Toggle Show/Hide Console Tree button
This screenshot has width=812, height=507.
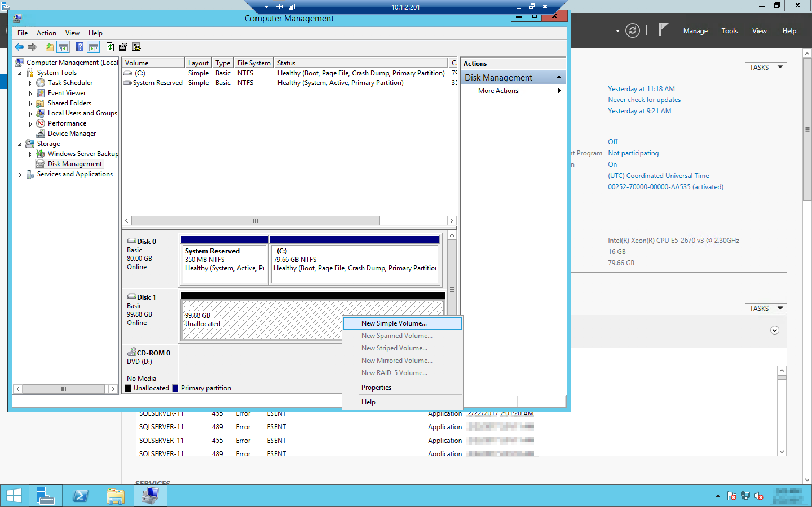click(x=63, y=47)
